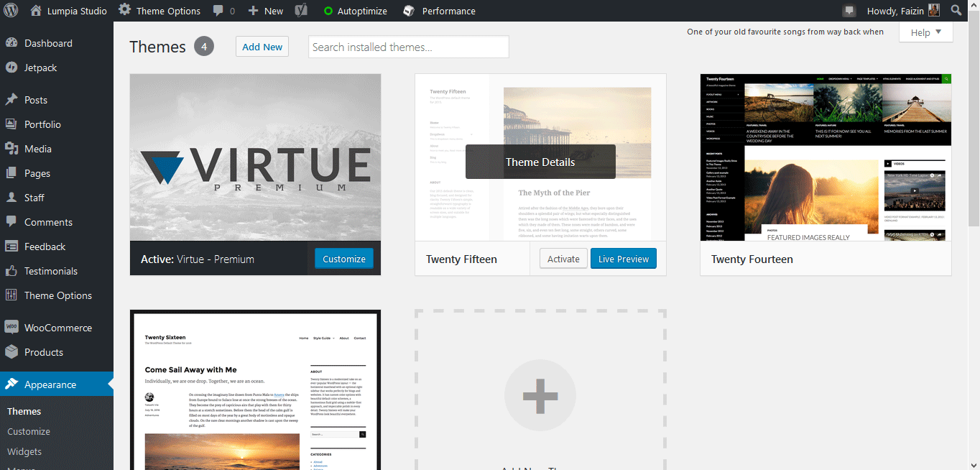Open the Posts menu item

(x=36, y=100)
